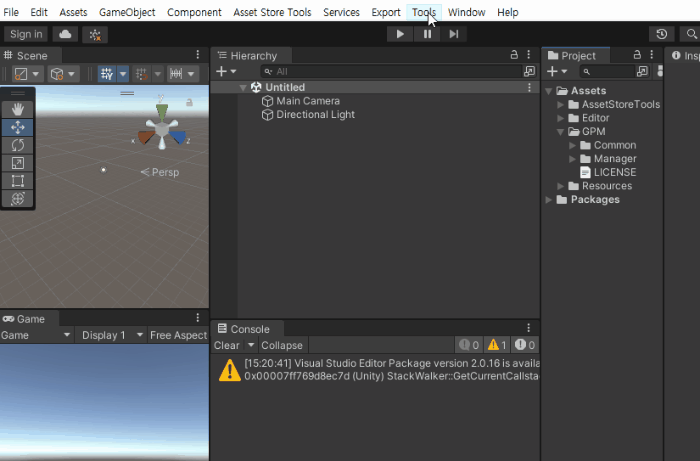Open the File menu
This screenshot has width=700, height=461.
pyautogui.click(x=11, y=12)
